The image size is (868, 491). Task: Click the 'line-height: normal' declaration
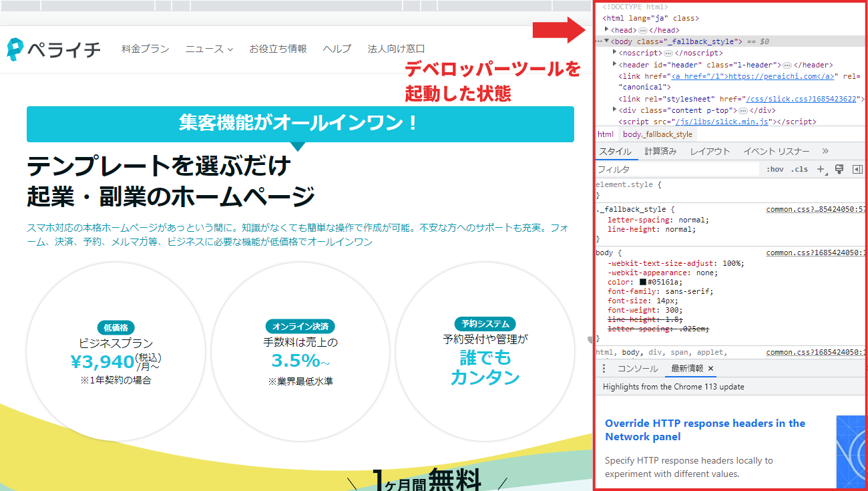[652, 229]
